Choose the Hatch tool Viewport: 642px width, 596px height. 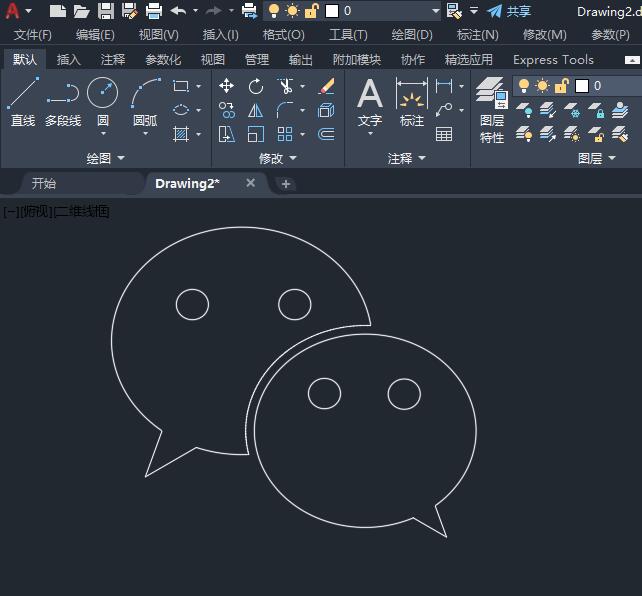pyautogui.click(x=181, y=134)
